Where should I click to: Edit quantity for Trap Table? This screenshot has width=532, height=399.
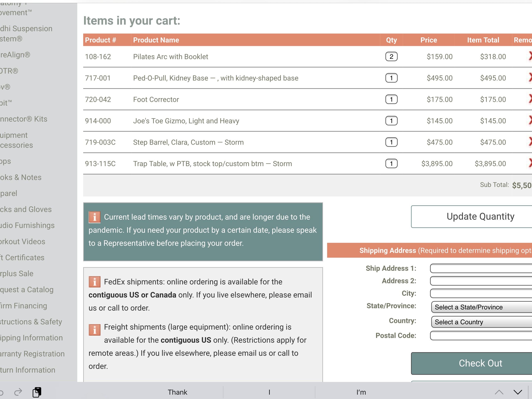click(391, 164)
